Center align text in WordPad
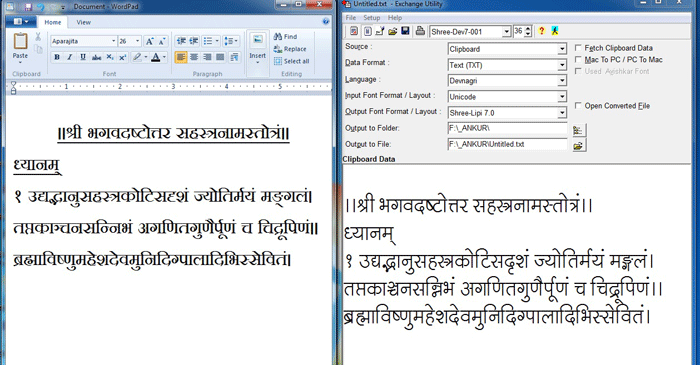700x365 pixels. coord(194,57)
